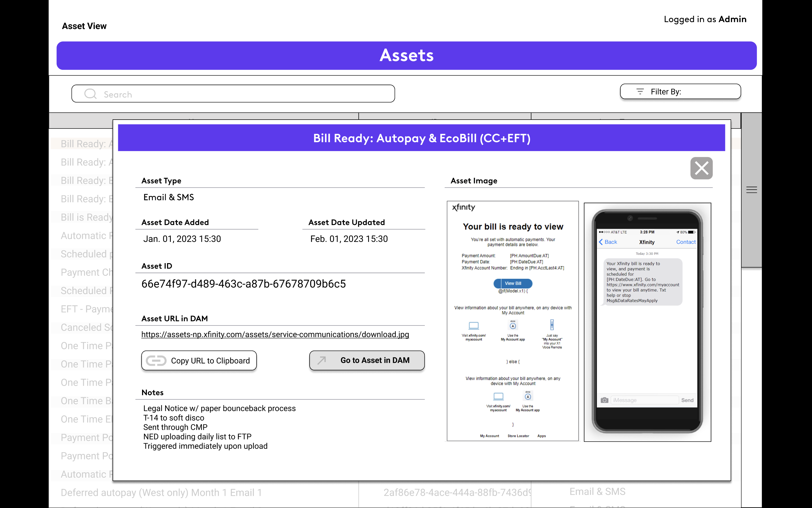Click Contact in the phone preview
This screenshot has height=508, width=812.
click(686, 242)
